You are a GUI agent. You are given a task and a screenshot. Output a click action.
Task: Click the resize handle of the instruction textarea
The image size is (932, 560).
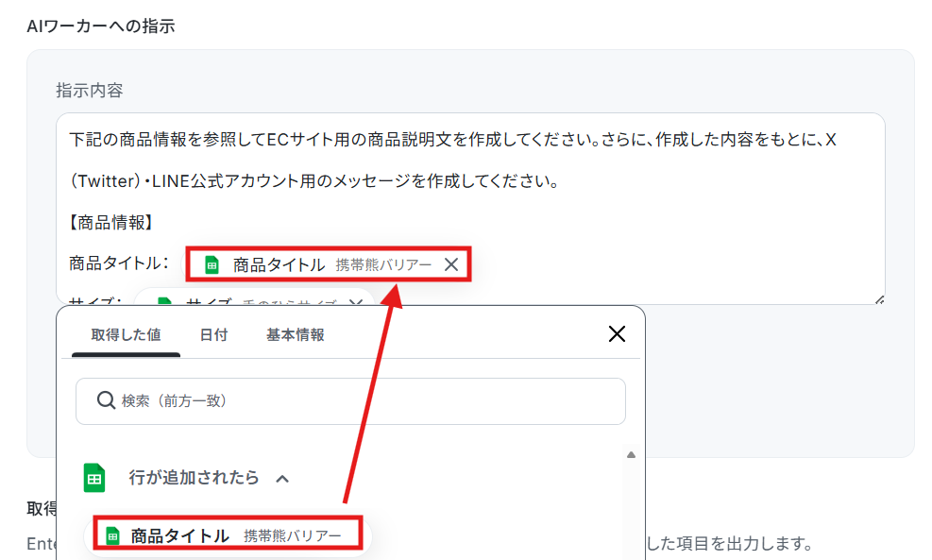coord(880,299)
